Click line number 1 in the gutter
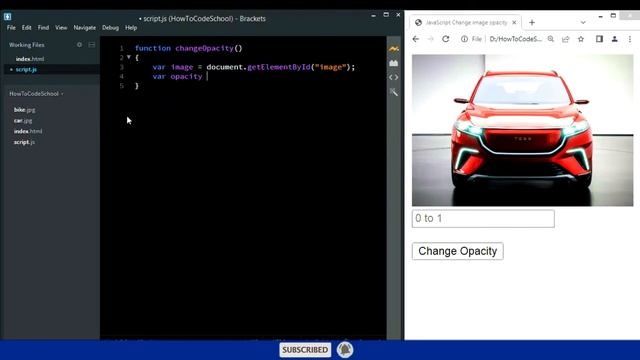 (121, 48)
